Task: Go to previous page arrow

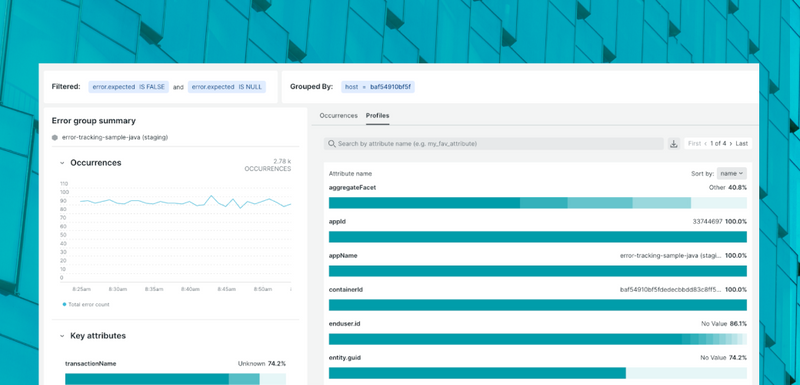Action: (x=706, y=144)
